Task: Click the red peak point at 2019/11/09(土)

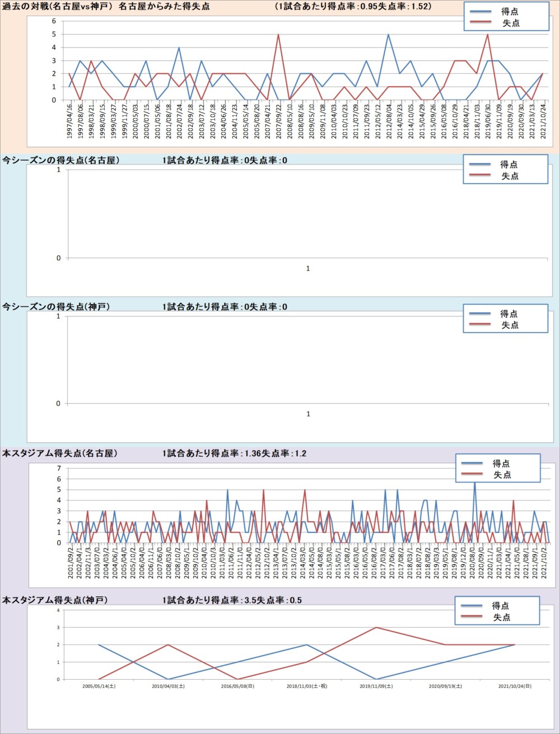Action: [376, 628]
